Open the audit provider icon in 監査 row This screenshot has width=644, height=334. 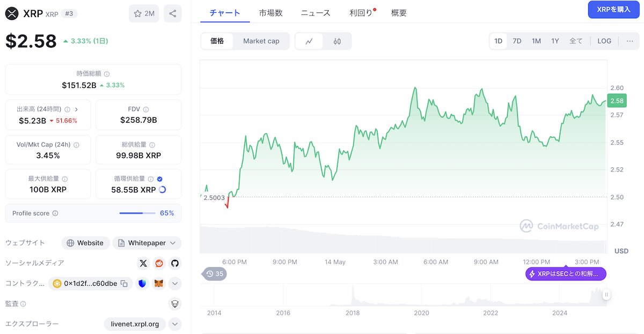point(174,304)
